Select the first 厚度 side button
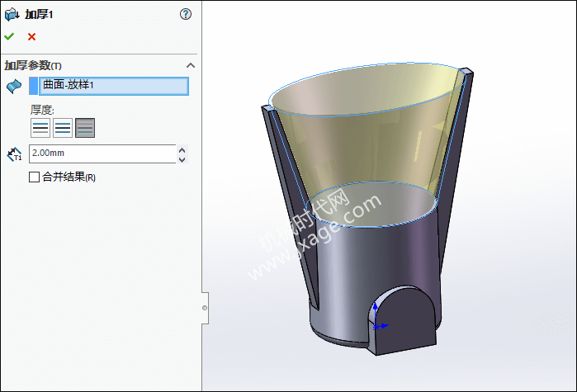The image size is (577, 392). tap(40, 127)
